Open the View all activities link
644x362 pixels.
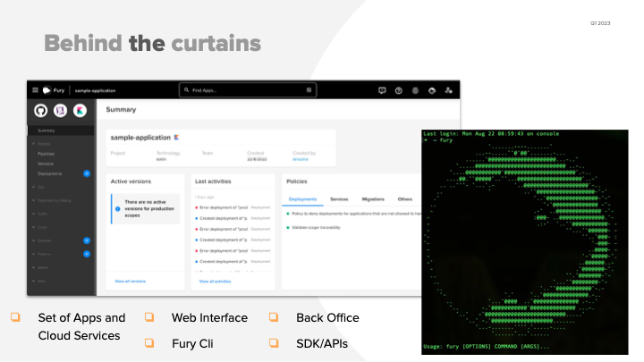215,282
